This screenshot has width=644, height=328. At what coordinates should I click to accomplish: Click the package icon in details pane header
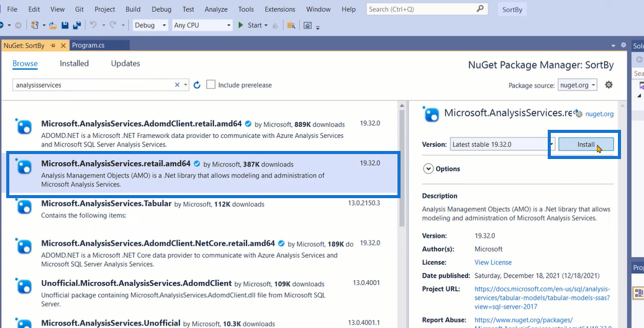[431, 114]
